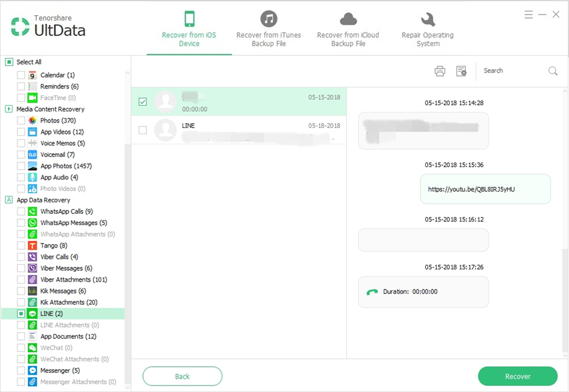Select Tango (8) category

(x=54, y=246)
